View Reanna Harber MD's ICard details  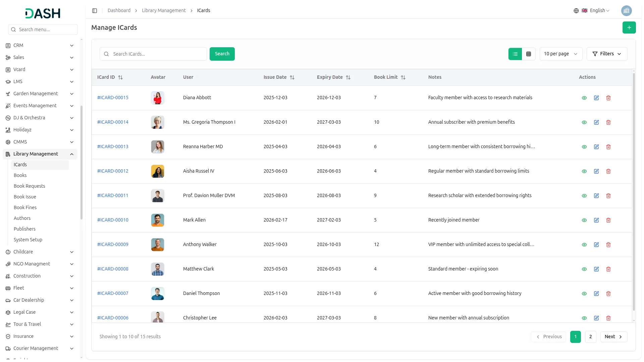(584, 147)
